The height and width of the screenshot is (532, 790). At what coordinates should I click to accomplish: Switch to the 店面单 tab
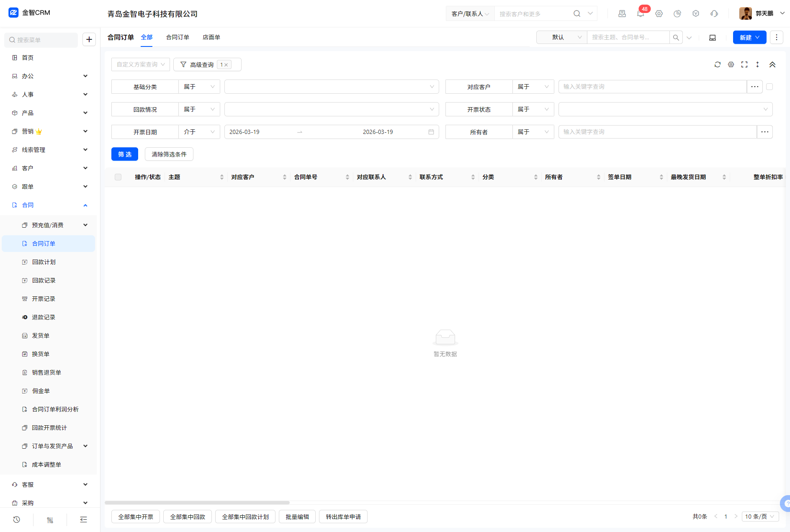coord(211,37)
